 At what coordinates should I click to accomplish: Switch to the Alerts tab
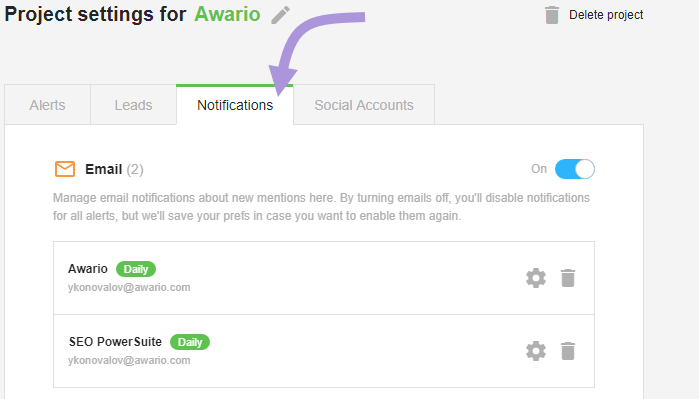tap(47, 105)
